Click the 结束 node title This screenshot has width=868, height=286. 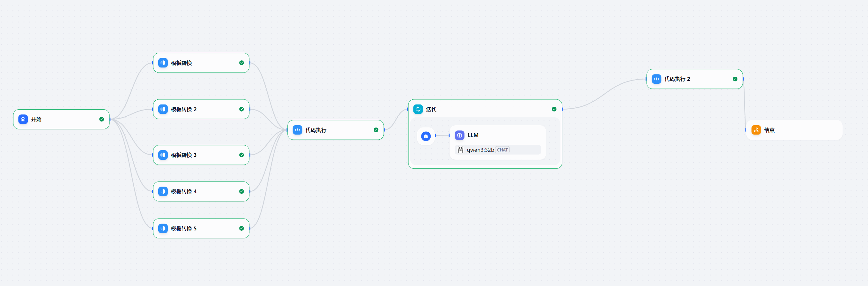[x=769, y=130]
